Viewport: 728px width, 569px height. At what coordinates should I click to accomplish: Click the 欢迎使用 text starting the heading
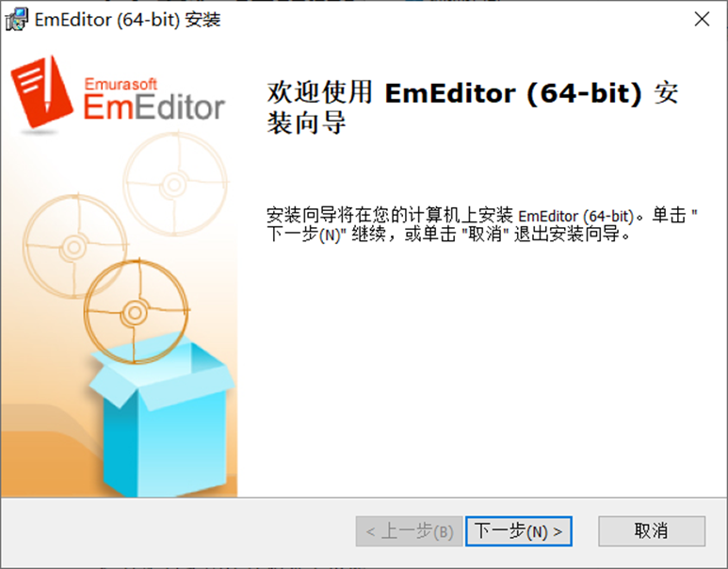pos(320,93)
